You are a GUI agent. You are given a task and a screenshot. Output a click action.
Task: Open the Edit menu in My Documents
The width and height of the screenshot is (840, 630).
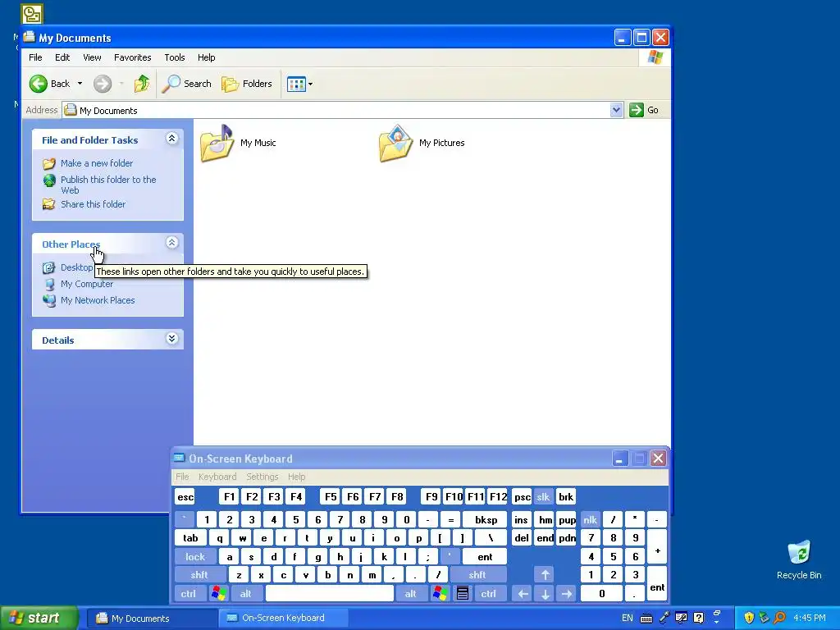click(62, 57)
